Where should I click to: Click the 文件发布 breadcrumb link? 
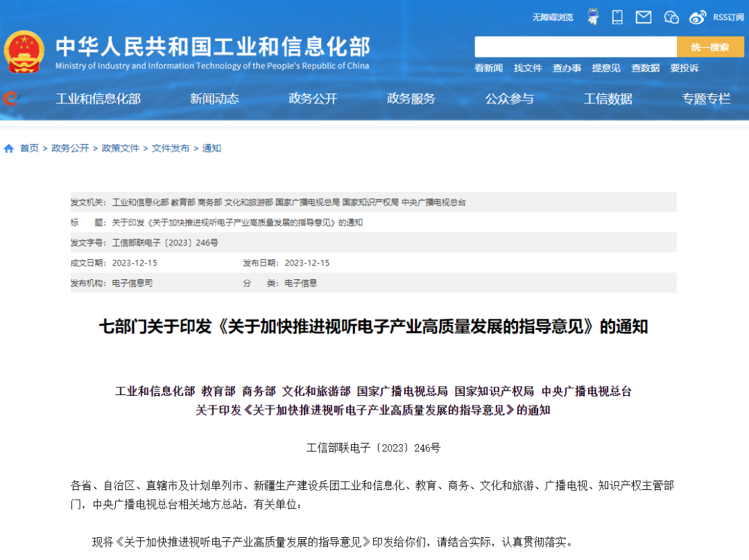[x=171, y=148]
